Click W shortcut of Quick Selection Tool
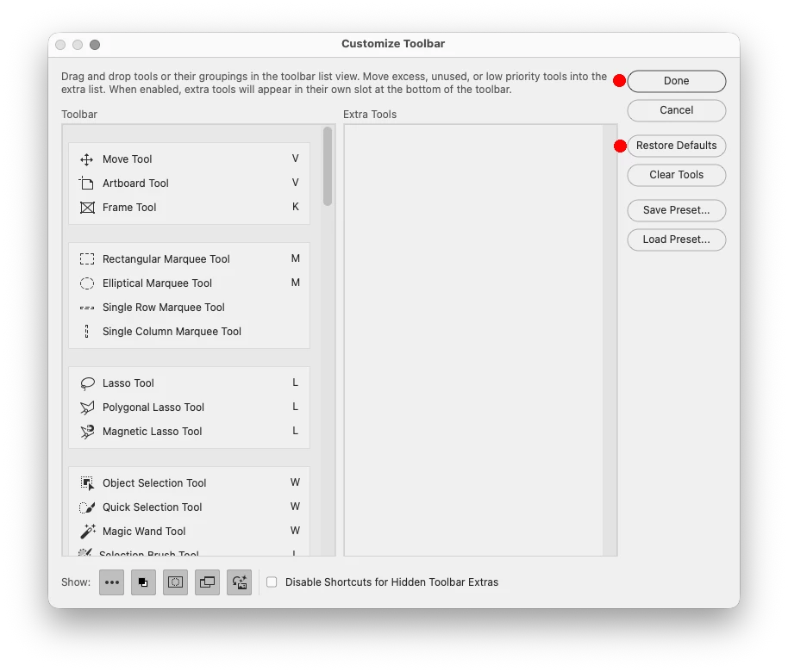The image size is (788, 672). tap(296, 507)
